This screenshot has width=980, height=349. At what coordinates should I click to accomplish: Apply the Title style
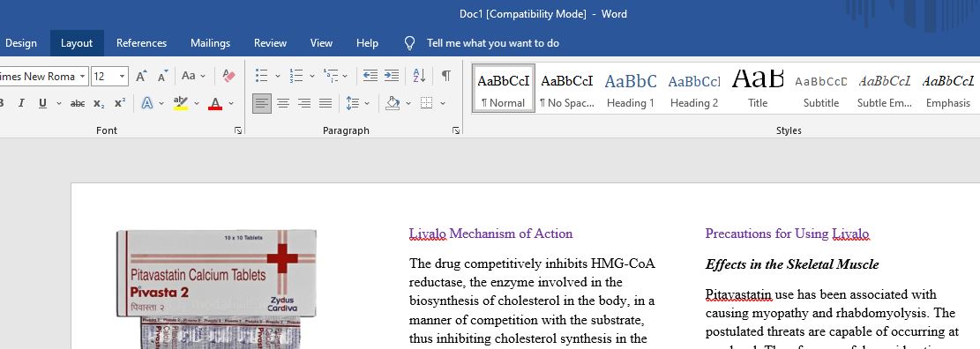coord(758,88)
